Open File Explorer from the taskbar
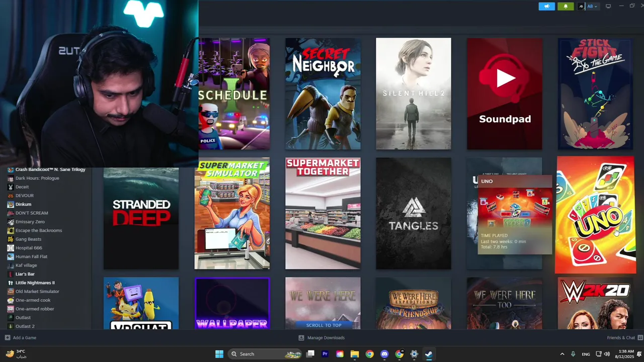Viewport: 644px width, 362px height. click(x=355, y=354)
